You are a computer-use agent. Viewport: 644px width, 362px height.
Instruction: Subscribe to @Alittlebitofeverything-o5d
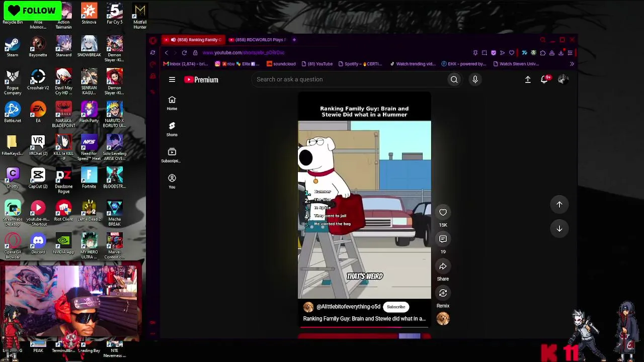click(x=396, y=307)
